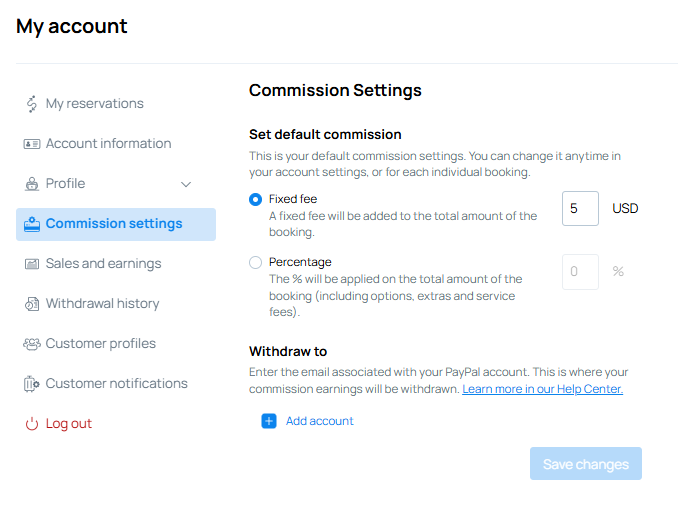The height and width of the screenshot is (521, 678).
Task: Click the My reservations route icon
Action: click(x=32, y=104)
